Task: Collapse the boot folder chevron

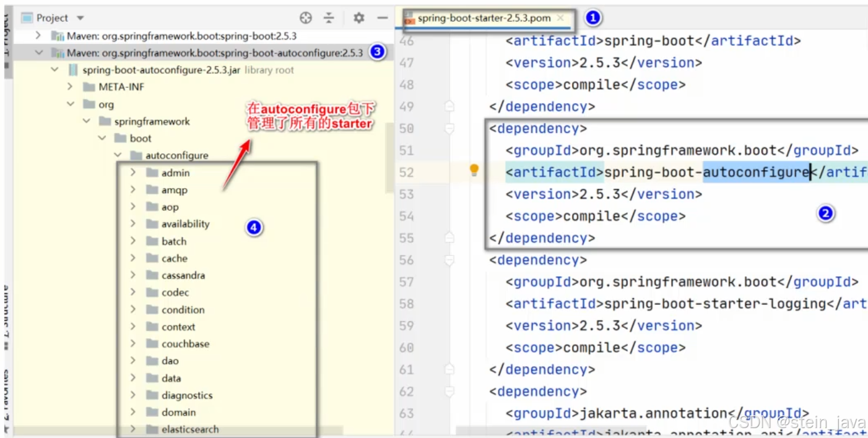Action: [102, 139]
